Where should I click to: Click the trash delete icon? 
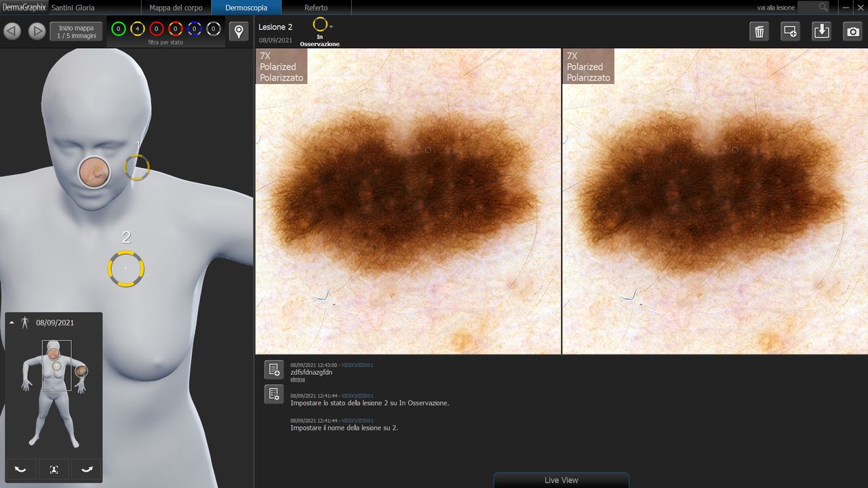pos(759,31)
